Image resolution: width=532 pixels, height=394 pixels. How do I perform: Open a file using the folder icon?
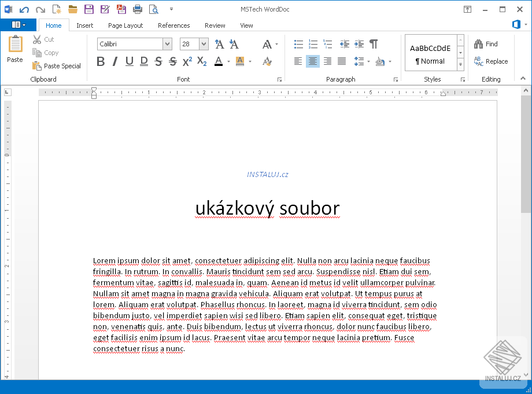click(x=73, y=9)
